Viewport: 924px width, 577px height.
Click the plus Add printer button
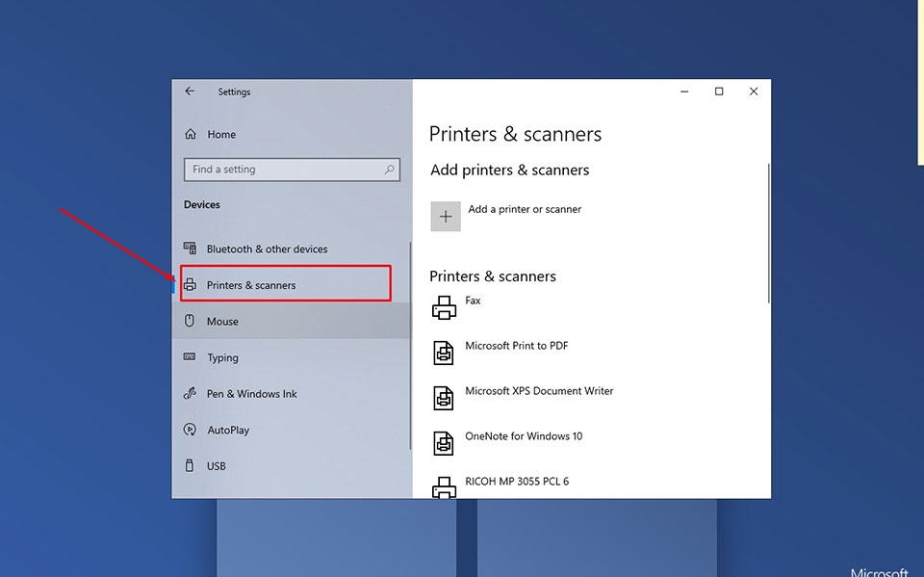(x=446, y=217)
